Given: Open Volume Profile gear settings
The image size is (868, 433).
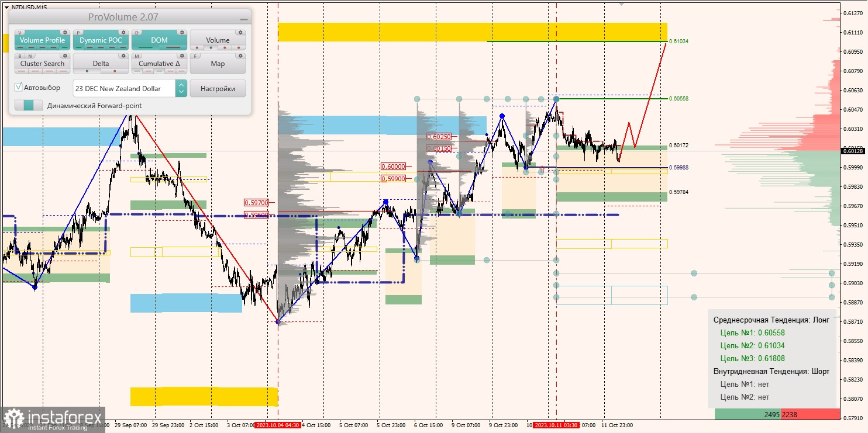Looking at the screenshot, I should 65,32.
